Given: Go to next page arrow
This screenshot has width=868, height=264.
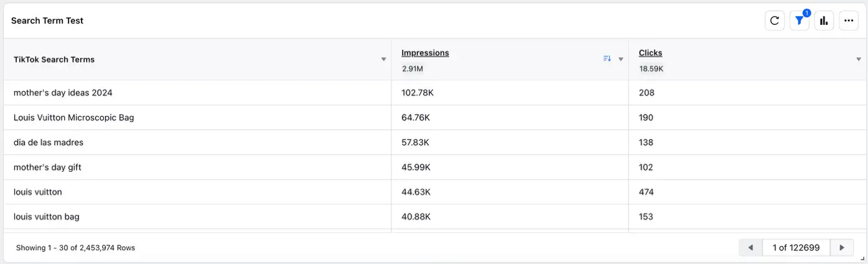Looking at the screenshot, I should pos(842,248).
